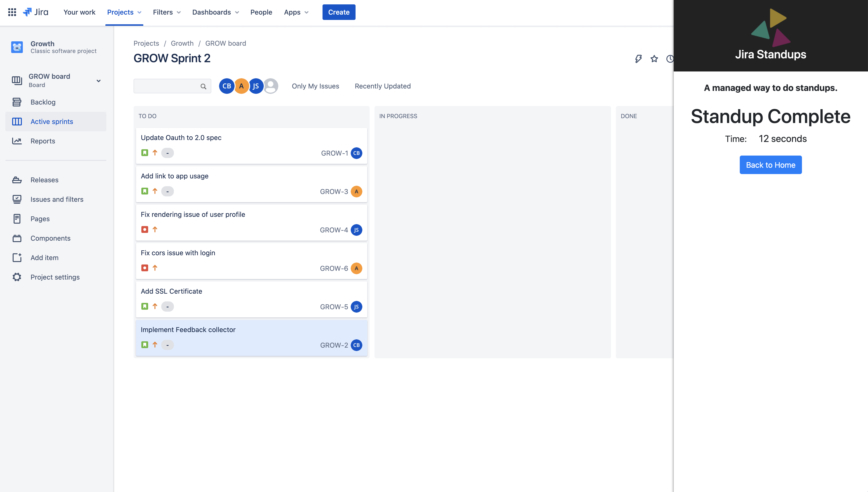Screen dimensions: 868x492
Task: Open Project settings gear icon
Action: pos(17,277)
